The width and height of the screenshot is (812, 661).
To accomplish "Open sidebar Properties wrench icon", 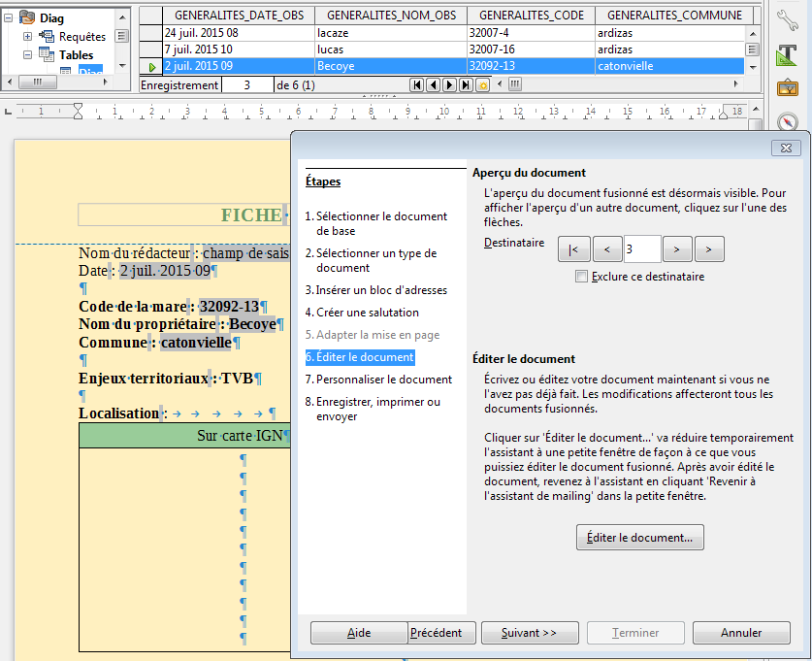I will (x=787, y=20).
